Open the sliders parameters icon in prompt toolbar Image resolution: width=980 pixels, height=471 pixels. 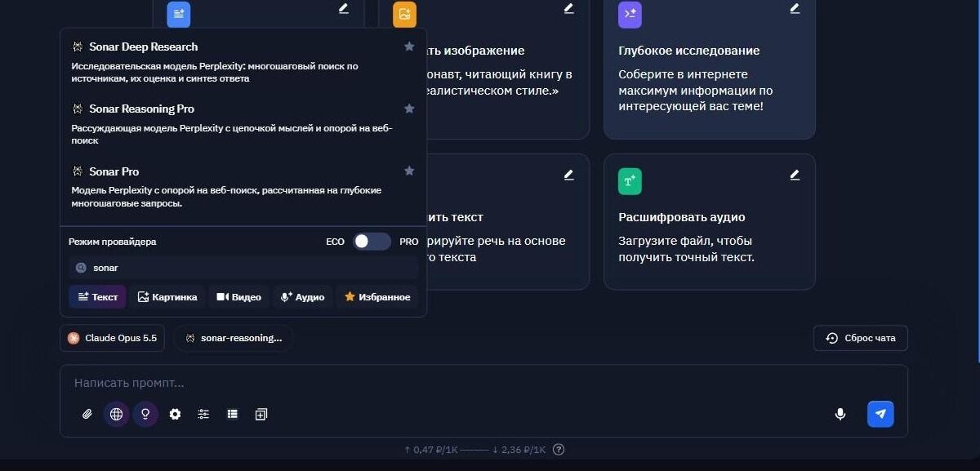coord(203,415)
